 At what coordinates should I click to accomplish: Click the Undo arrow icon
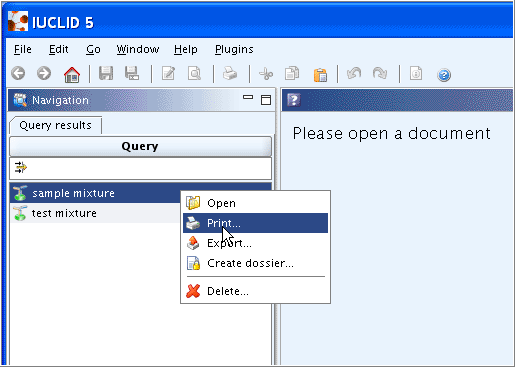click(354, 73)
